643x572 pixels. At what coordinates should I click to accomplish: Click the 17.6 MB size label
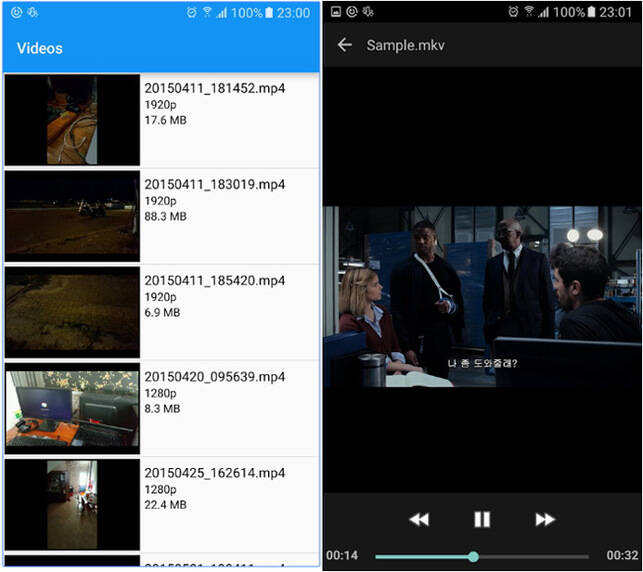(165, 120)
